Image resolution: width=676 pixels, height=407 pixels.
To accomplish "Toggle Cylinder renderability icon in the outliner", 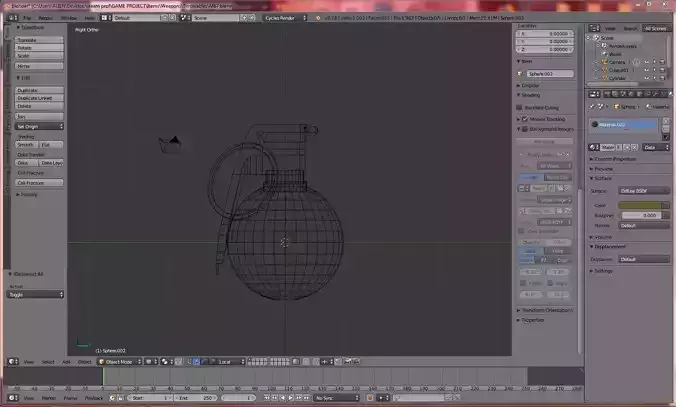I will [x=662, y=78].
